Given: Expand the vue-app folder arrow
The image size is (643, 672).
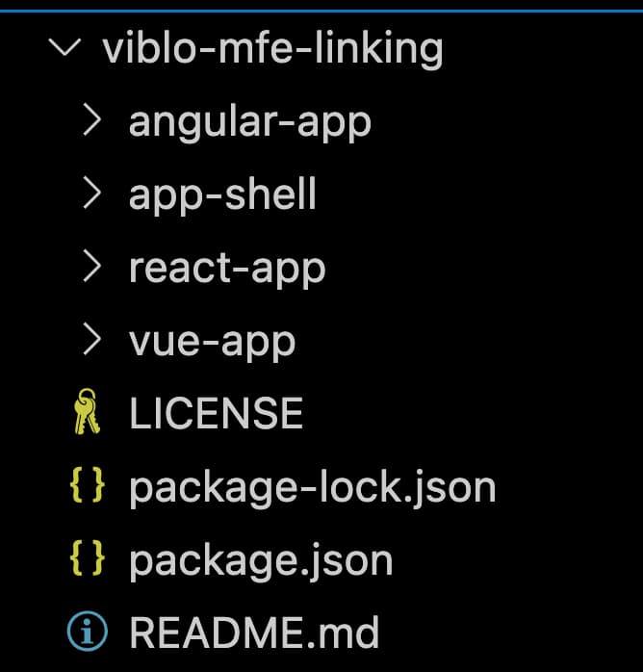Looking at the screenshot, I should coord(91,340).
